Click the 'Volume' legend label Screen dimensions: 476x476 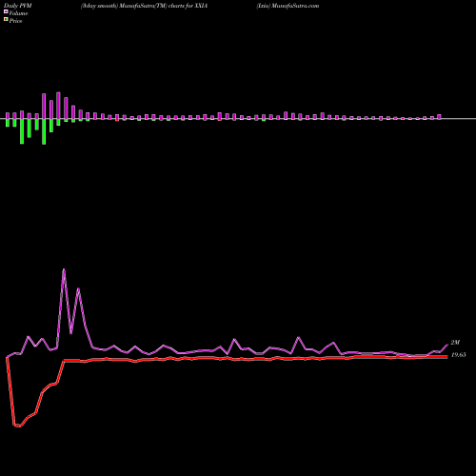tap(18, 13)
